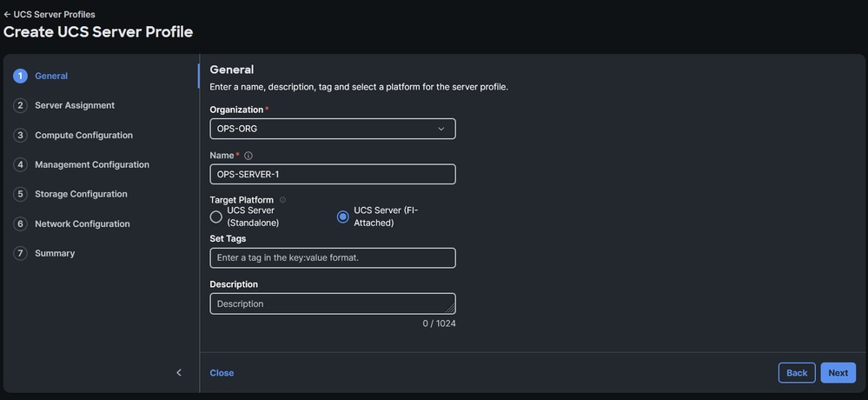Viewport: 868px width, 400px height.
Task: Click step 5 number circle icon
Action: pos(21,194)
